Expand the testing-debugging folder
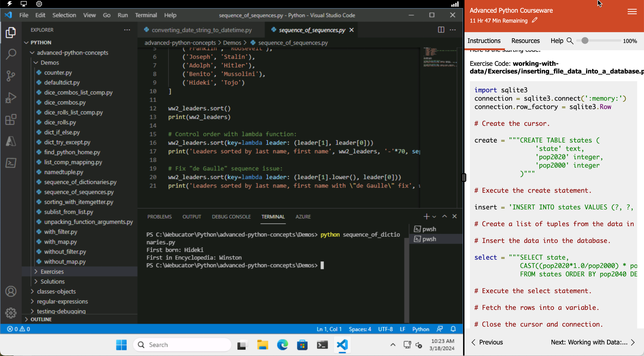Image resolution: width=644 pixels, height=356 pixels. 61,311
